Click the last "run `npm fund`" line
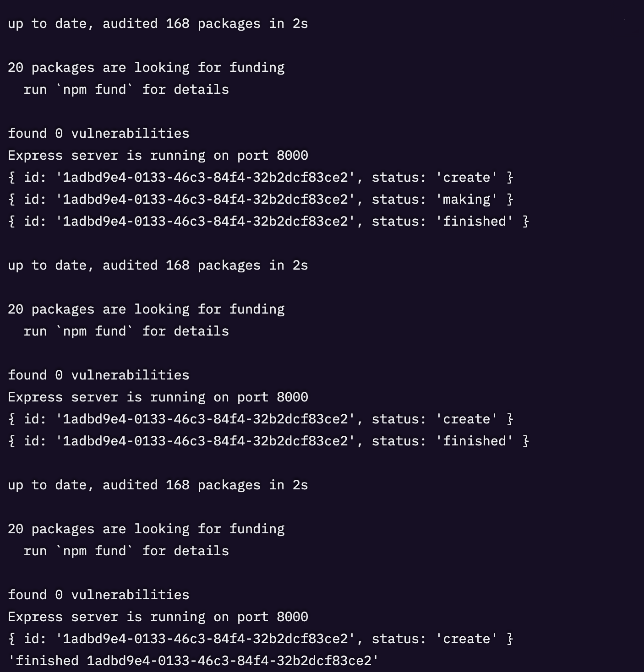This screenshot has width=644, height=672. tap(126, 551)
